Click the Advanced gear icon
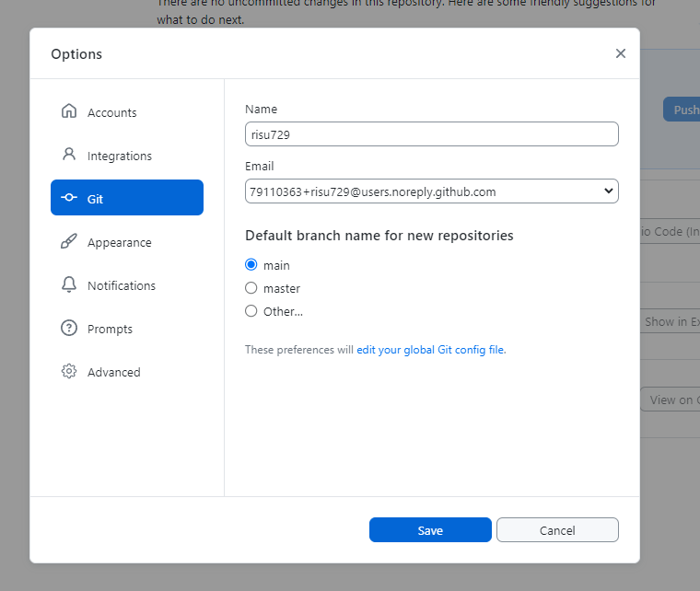Screen dimensions: 700x591 [x=69, y=372]
